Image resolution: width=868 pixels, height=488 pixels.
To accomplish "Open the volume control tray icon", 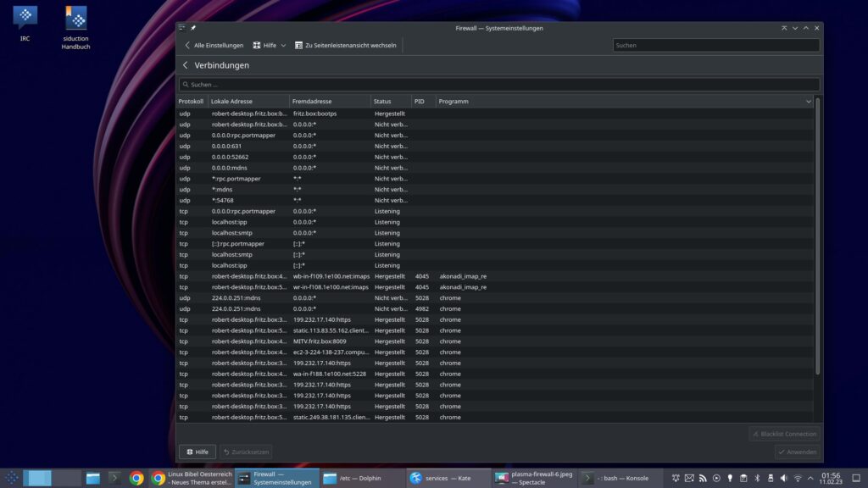I will [x=784, y=478].
